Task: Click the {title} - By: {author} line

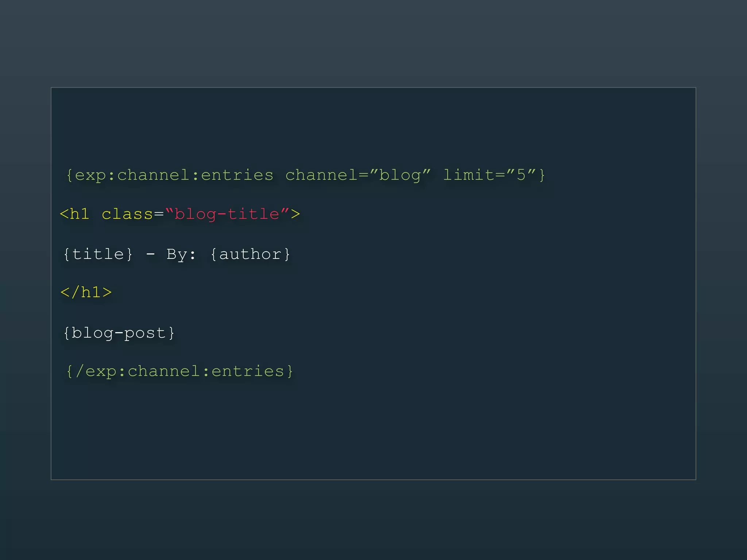Action: click(177, 254)
